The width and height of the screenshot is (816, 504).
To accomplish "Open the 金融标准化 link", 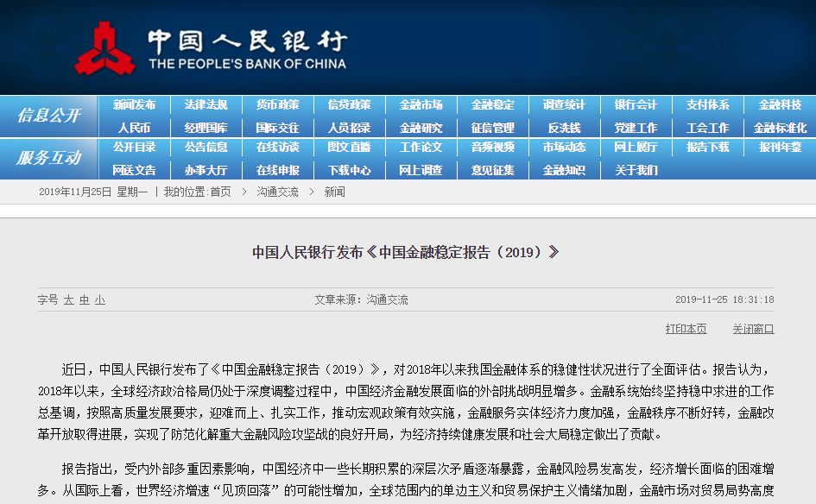I will click(x=780, y=128).
